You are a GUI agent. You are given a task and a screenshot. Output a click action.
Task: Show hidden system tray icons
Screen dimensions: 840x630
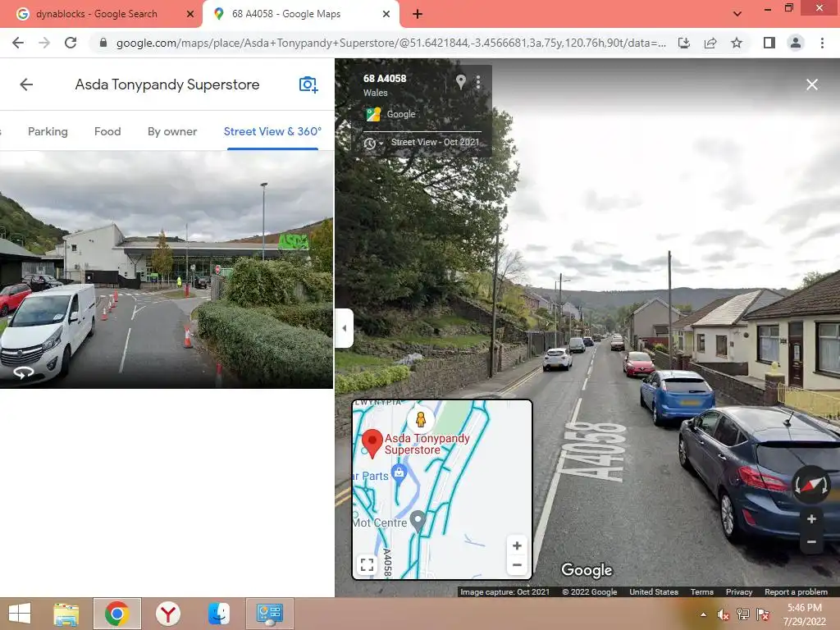[x=703, y=614]
